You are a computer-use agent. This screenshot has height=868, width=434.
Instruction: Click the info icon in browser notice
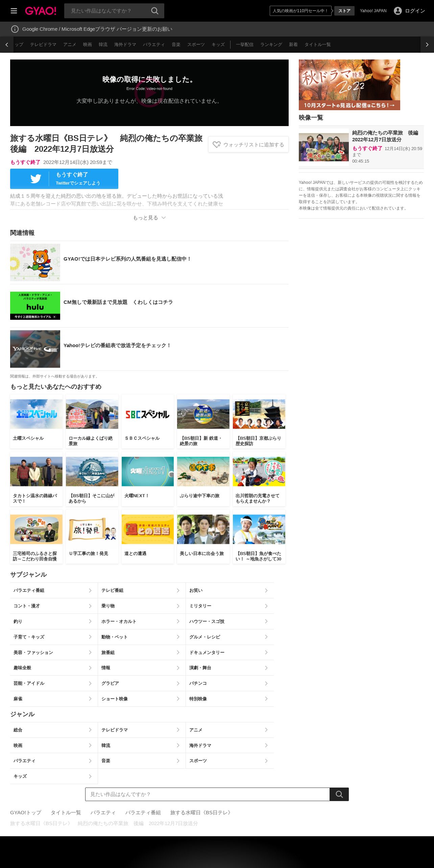[15, 29]
